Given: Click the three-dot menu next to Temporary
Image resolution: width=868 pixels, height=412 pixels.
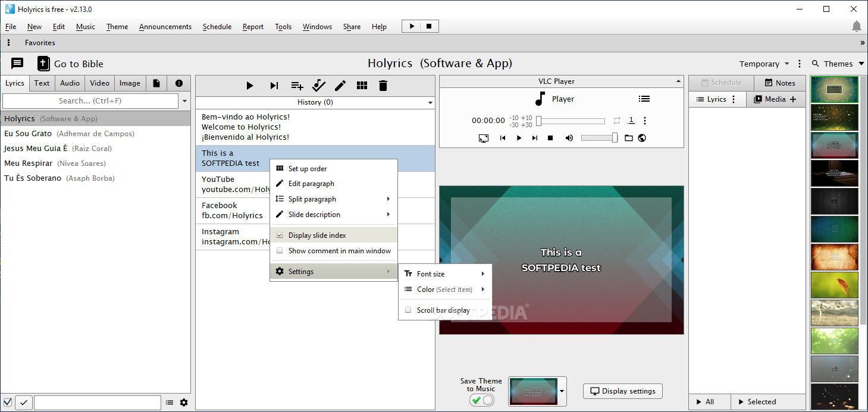Looking at the screenshot, I should pos(800,64).
